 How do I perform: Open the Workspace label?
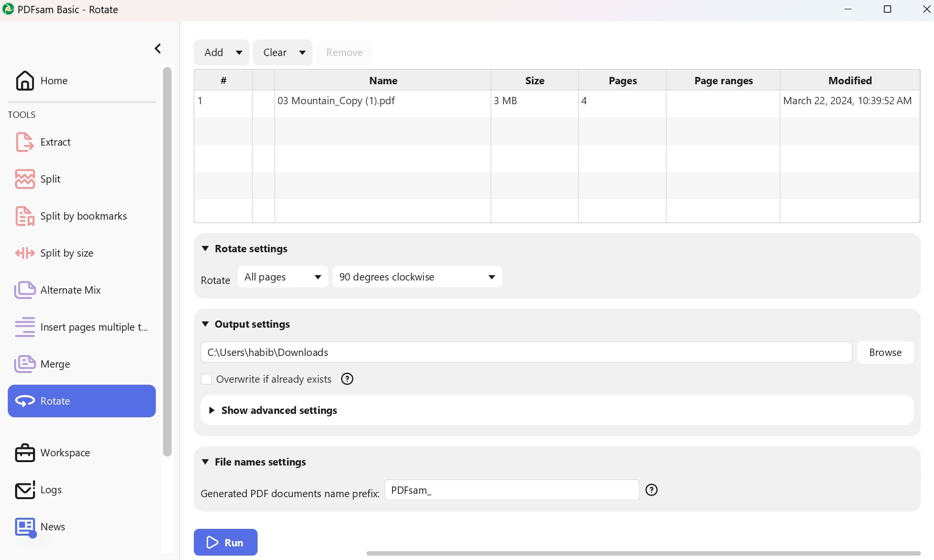65,453
